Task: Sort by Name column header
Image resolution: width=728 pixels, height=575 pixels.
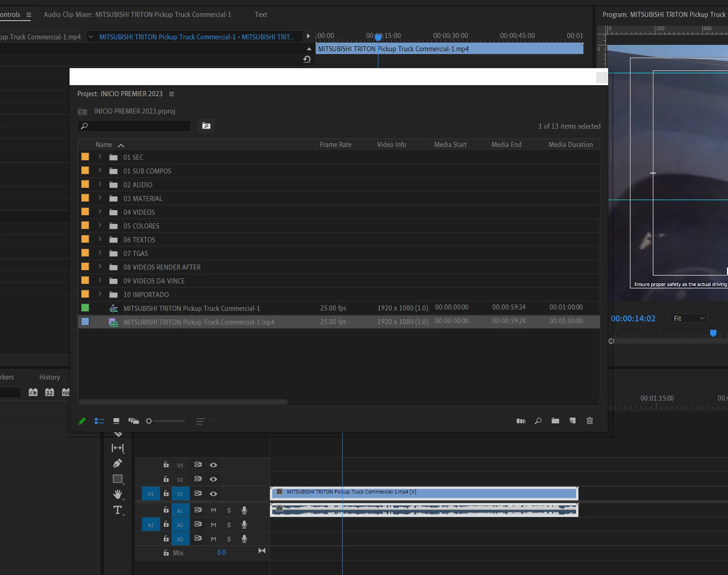Action: pos(104,145)
